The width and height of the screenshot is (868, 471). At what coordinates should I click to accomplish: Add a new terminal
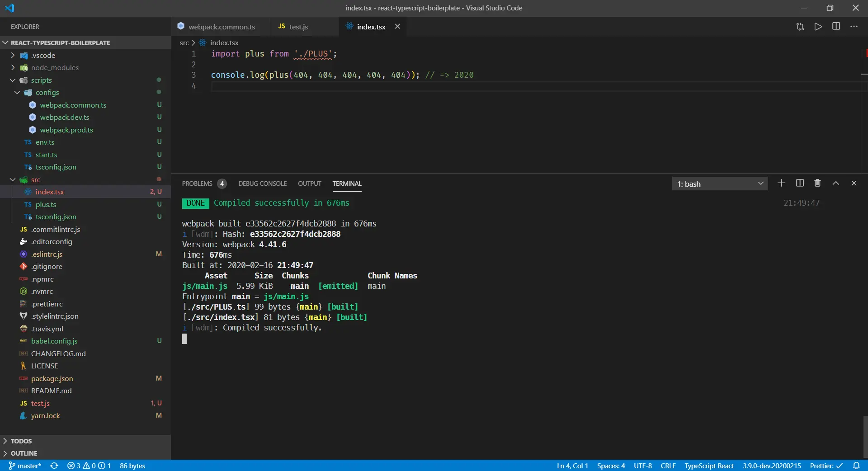tap(781, 183)
